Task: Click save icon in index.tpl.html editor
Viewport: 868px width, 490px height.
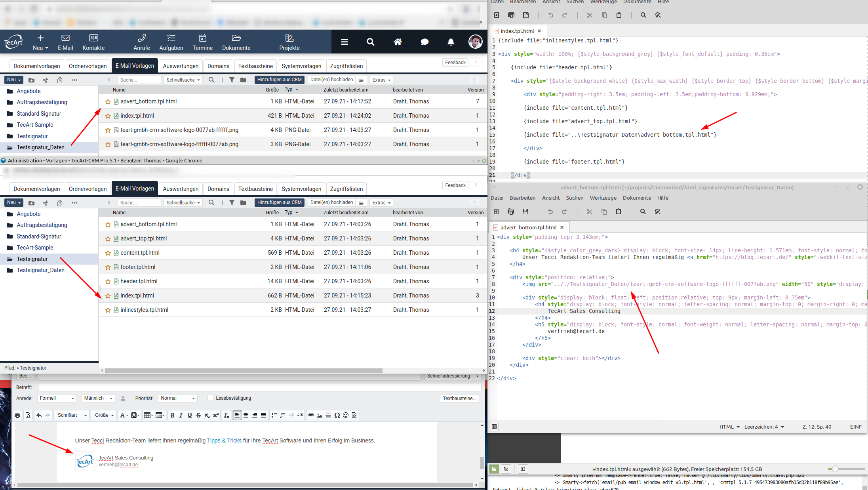Action: [526, 15]
